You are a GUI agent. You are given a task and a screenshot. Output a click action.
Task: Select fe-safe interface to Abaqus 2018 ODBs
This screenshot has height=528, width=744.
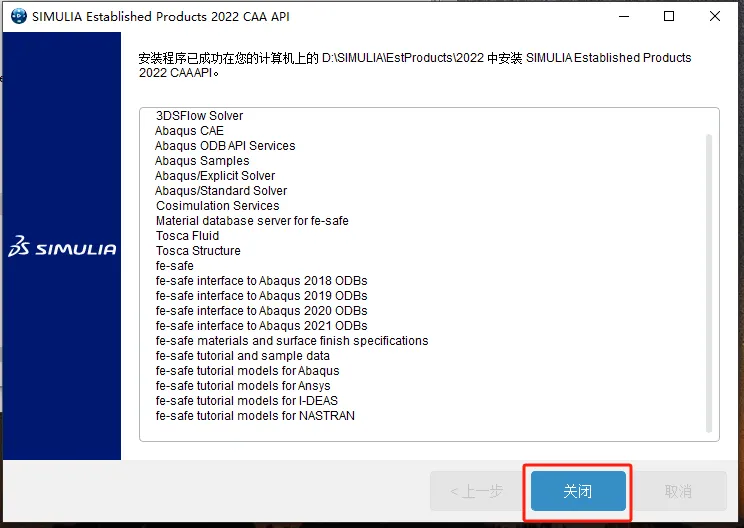[261, 281]
